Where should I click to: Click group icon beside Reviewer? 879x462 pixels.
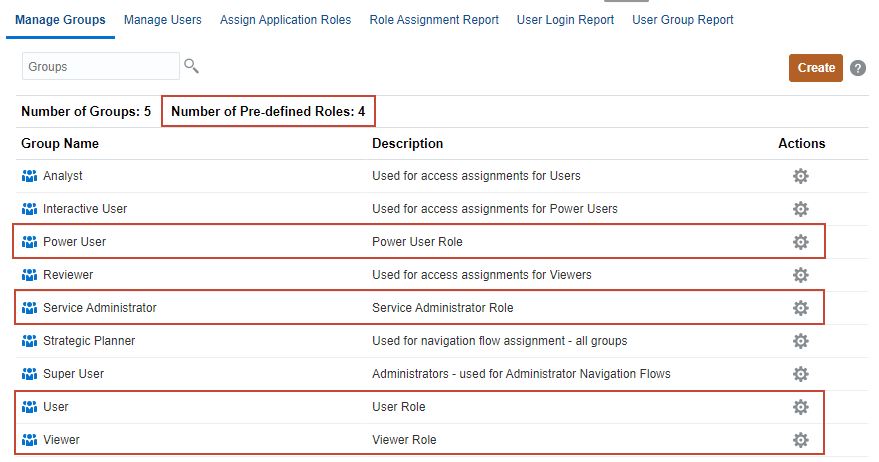(x=29, y=275)
